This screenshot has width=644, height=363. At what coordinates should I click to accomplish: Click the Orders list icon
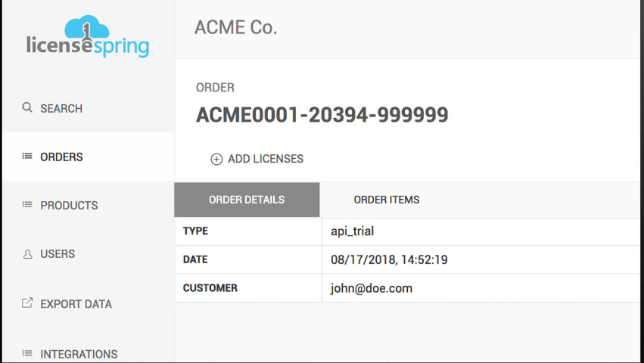(x=27, y=157)
